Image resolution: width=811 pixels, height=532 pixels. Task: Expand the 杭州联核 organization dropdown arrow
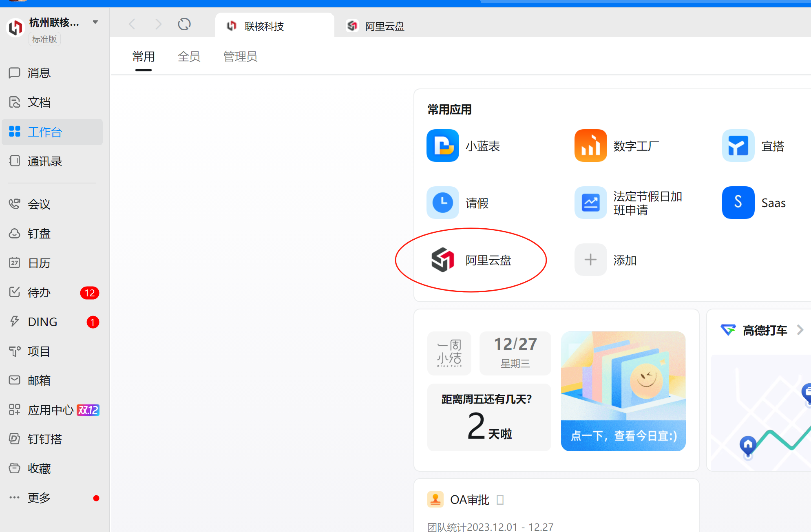coord(95,22)
